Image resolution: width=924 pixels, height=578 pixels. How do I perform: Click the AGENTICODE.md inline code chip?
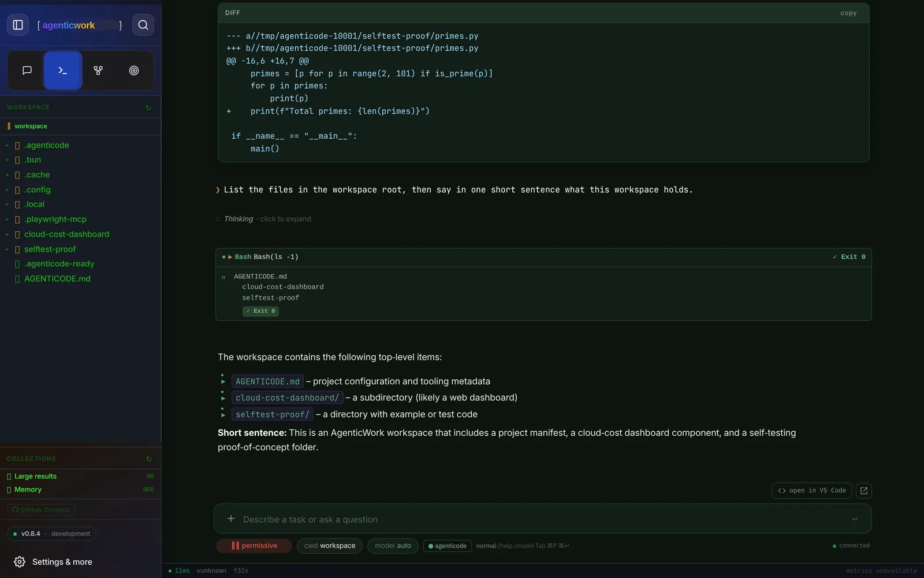pyautogui.click(x=267, y=381)
